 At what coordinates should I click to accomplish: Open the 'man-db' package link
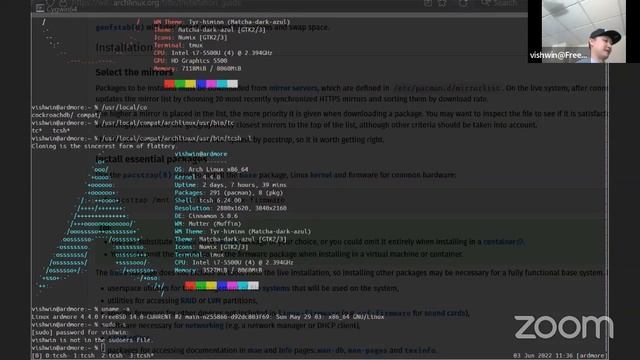(330, 350)
